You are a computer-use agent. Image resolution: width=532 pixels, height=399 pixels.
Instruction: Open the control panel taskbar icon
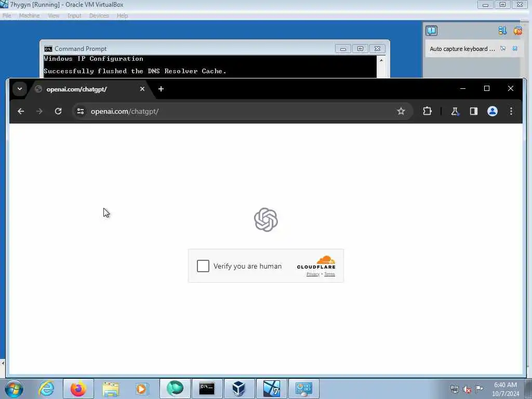pos(303,389)
